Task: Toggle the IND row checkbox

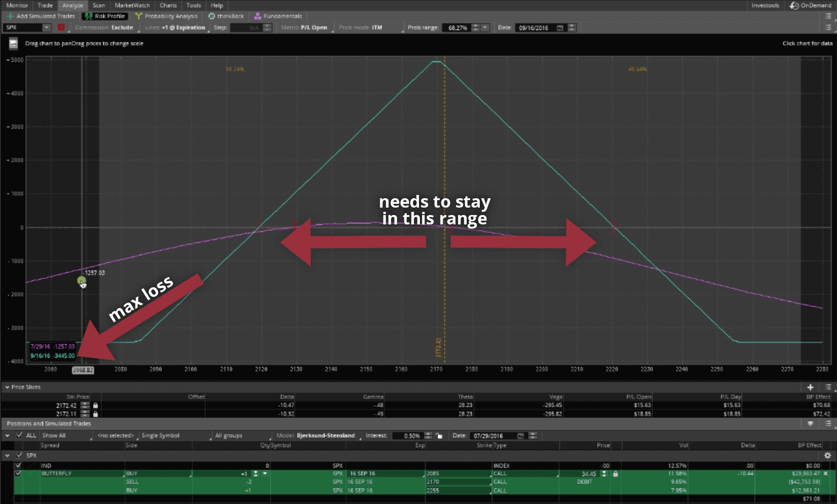Action: [18, 466]
